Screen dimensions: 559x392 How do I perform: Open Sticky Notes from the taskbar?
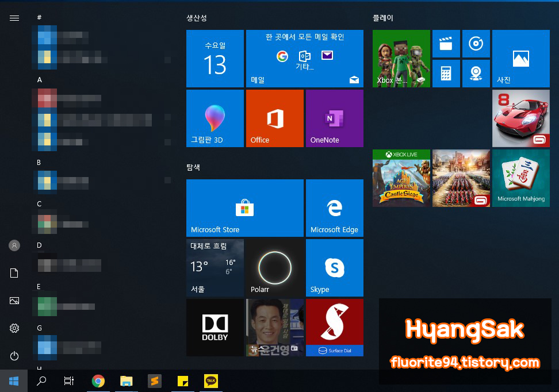pyautogui.click(x=183, y=381)
